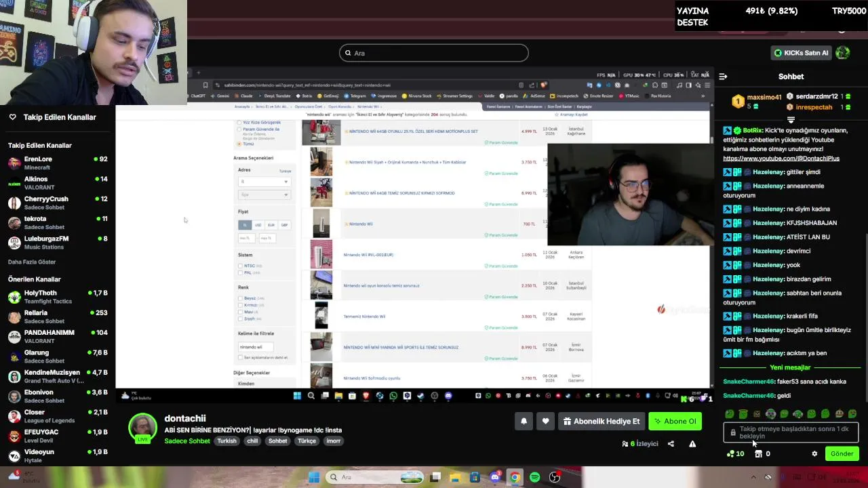Click the Windows Start icon in streamed desktop taskbar
Image resolution: width=868 pixels, height=488 pixels.
point(297,396)
